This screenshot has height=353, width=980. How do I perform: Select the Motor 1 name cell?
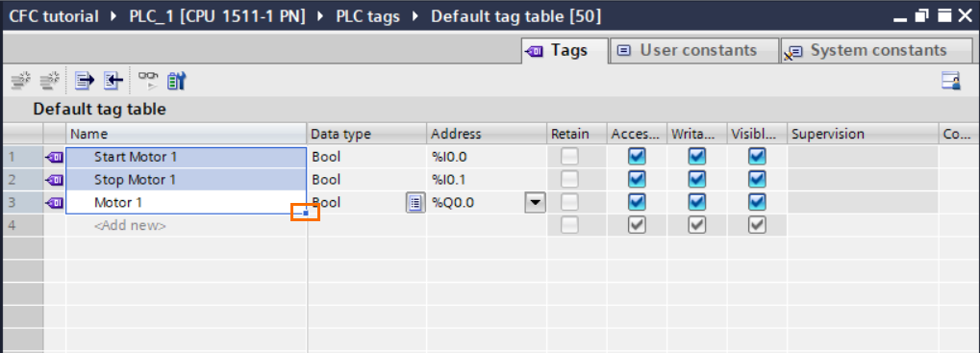[187, 202]
